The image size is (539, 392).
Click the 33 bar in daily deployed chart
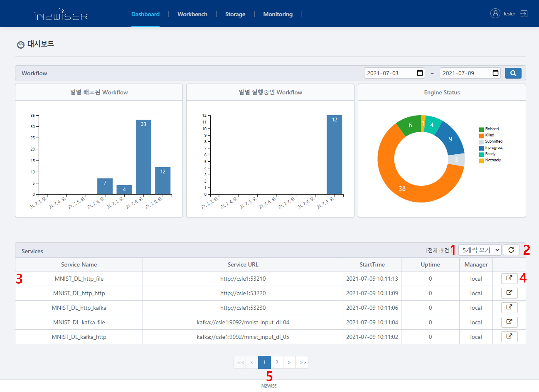click(143, 157)
